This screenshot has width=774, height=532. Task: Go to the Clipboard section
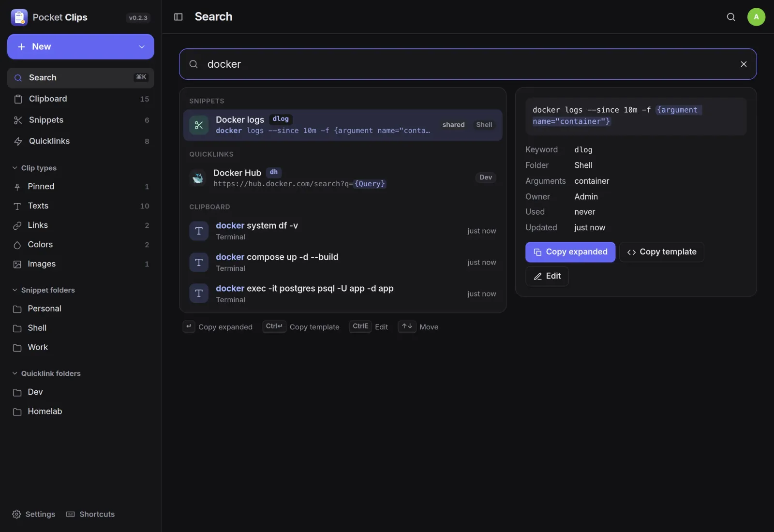click(81, 99)
